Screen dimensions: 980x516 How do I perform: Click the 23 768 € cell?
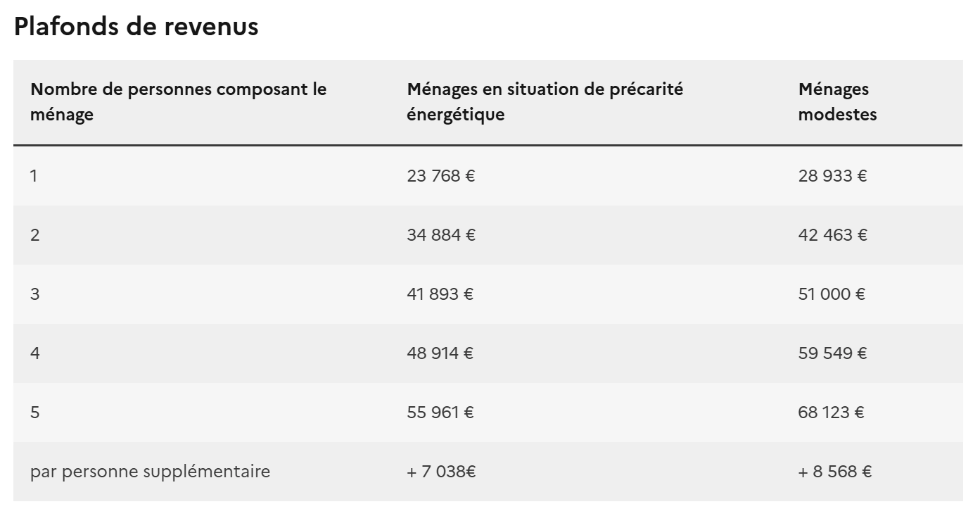(441, 176)
